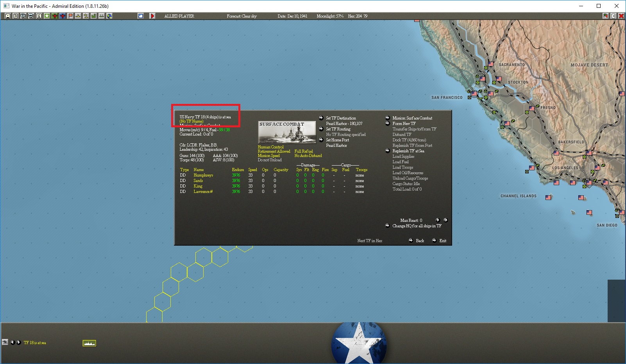This screenshot has height=364, width=626.
Task: Click the Exit button in TF panel
Action: 443,241
